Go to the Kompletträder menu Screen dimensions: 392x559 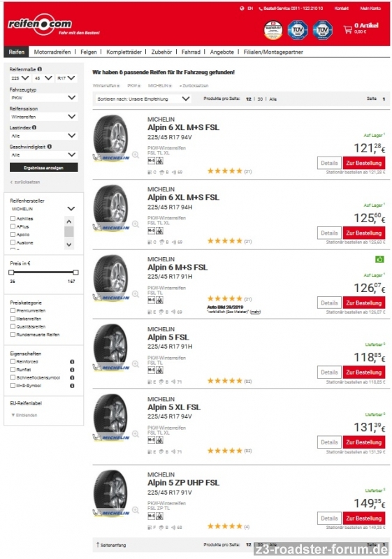[124, 52]
